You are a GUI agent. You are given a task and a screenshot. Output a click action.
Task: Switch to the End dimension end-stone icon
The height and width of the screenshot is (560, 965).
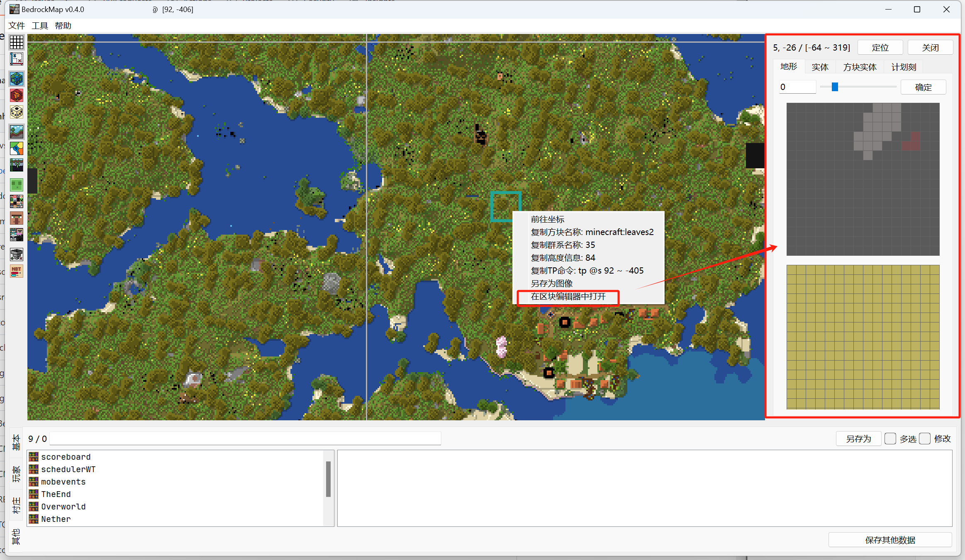coord(17,112)
